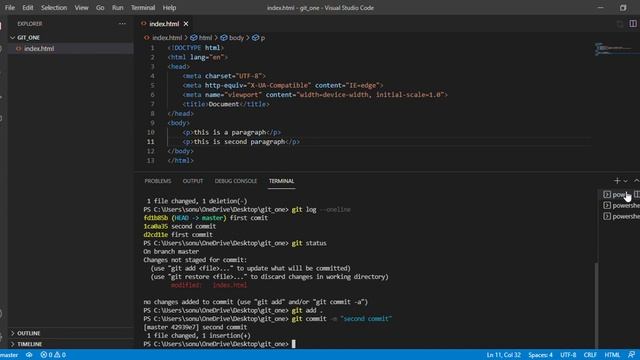Image resolution: width=640 pixels, height=360 pixels.
Task: Expand the TIMELINE section
Action: (29, 344)
